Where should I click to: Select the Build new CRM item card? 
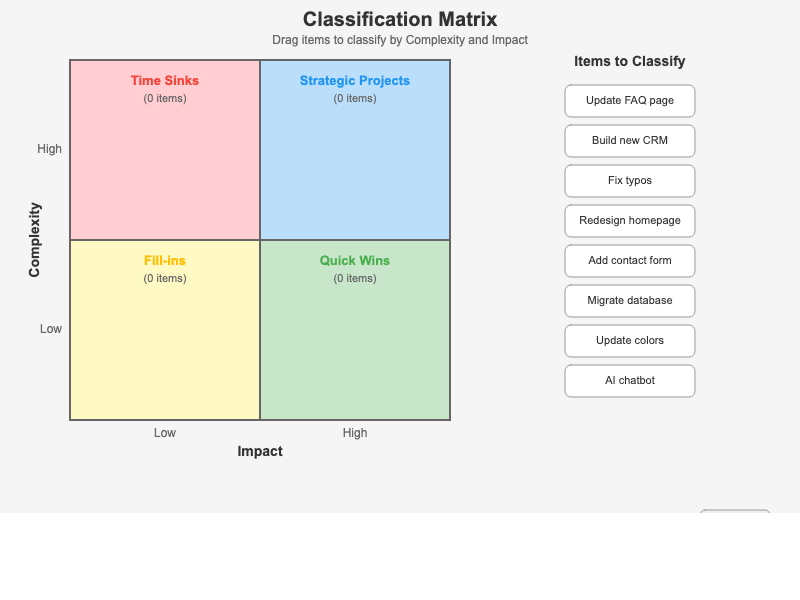point(629,141)
